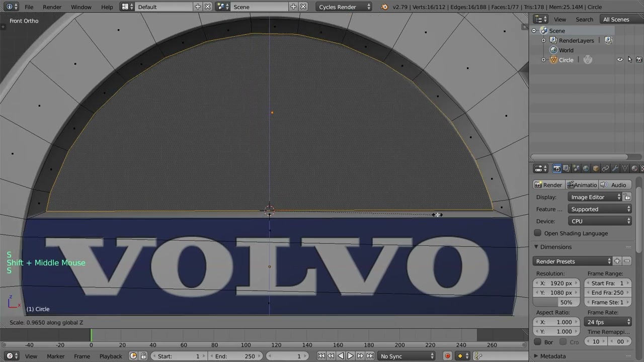Toggle Circle renderability camera icon
Viewport: 644px width, 362px height.
point(639,60)
